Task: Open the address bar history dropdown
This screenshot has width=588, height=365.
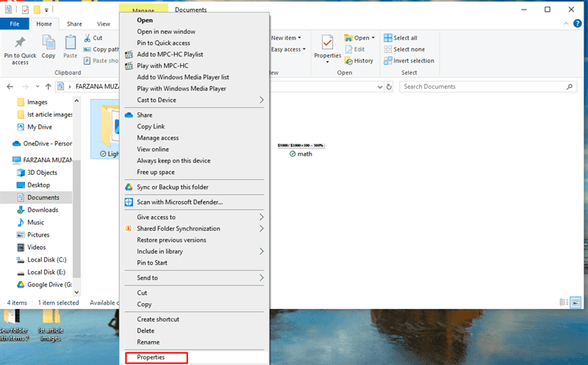Action: (380, 87)
